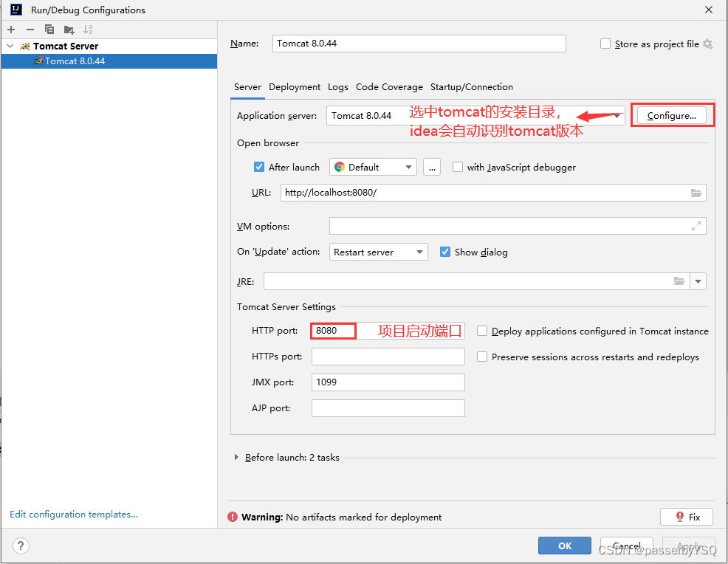Image resolution: width=728 pixels, height=564 pixels.
Task: Click into the AJP port field
Action: click(388, 408)
